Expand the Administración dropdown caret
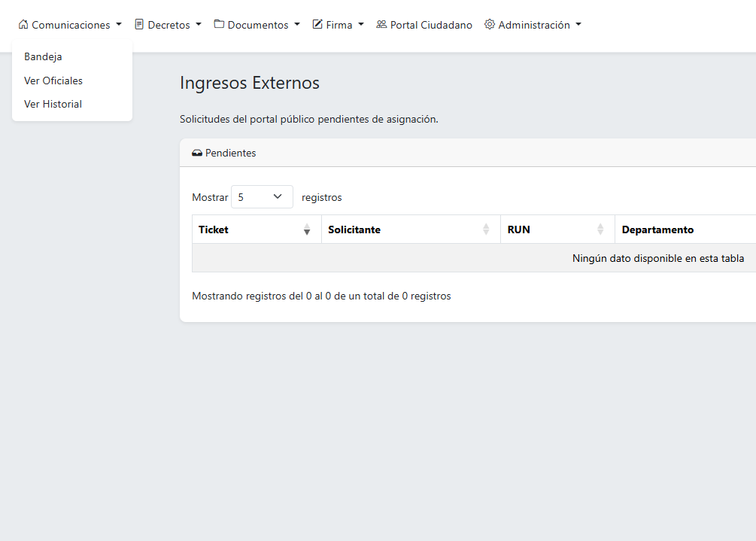The height and width of the screenshot is (541, 756). coord(578,25)
